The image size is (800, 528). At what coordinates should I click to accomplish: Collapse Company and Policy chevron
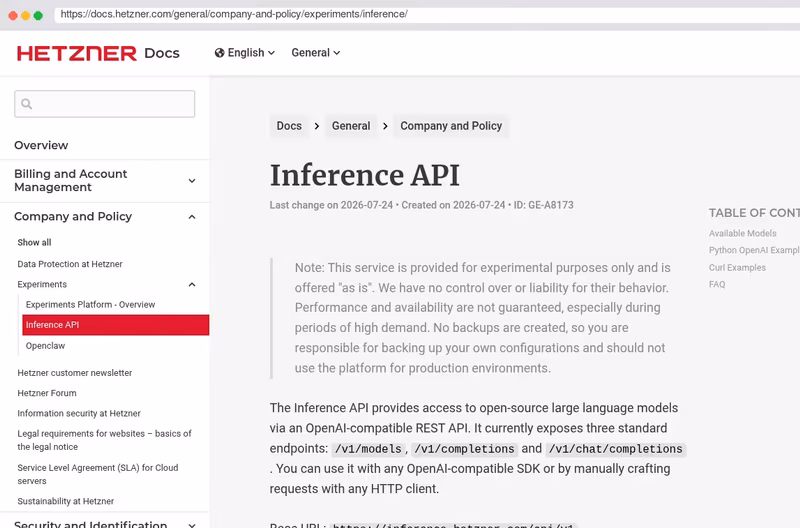point(192,217)
